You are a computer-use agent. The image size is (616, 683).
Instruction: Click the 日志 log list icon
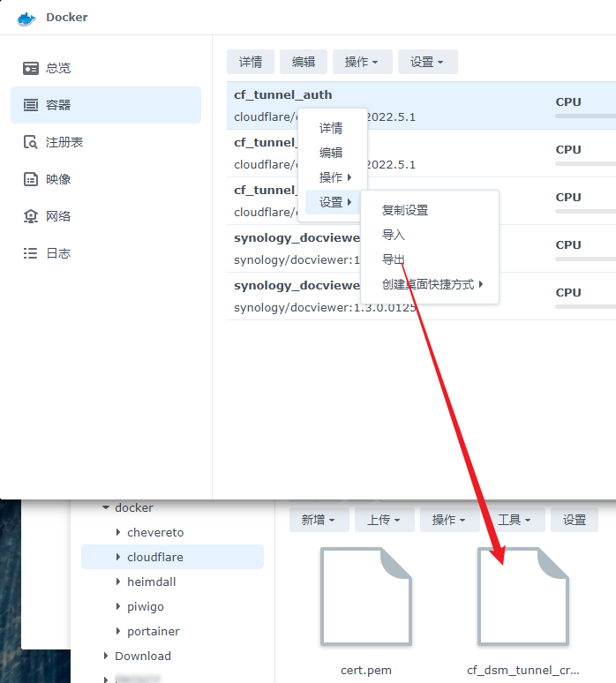(31, 253)
